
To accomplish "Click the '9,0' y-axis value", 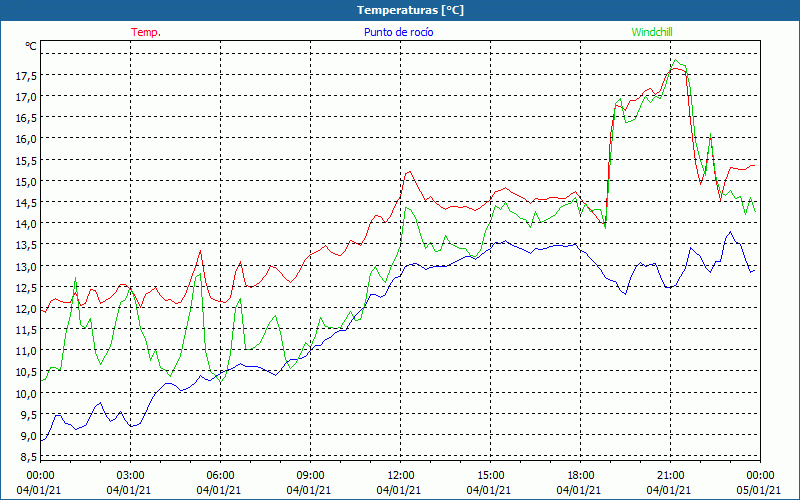I will [x=29, y=435].
